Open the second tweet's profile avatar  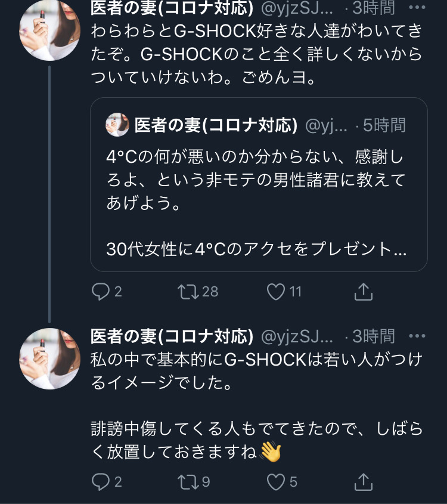click(50, 358)
